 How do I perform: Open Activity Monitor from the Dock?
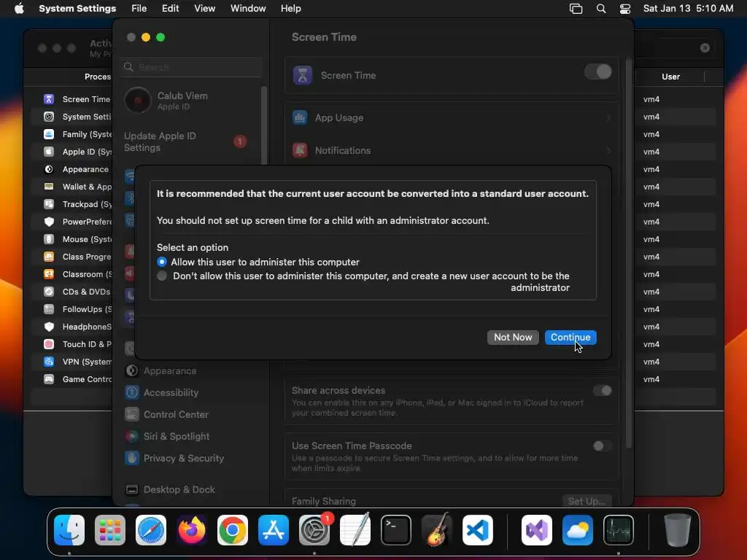point(619,530)
